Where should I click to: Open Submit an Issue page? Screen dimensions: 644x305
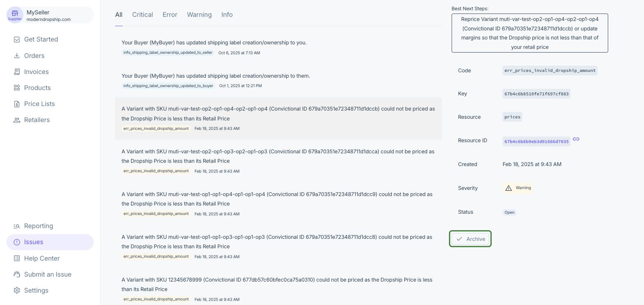pos(48,274)
